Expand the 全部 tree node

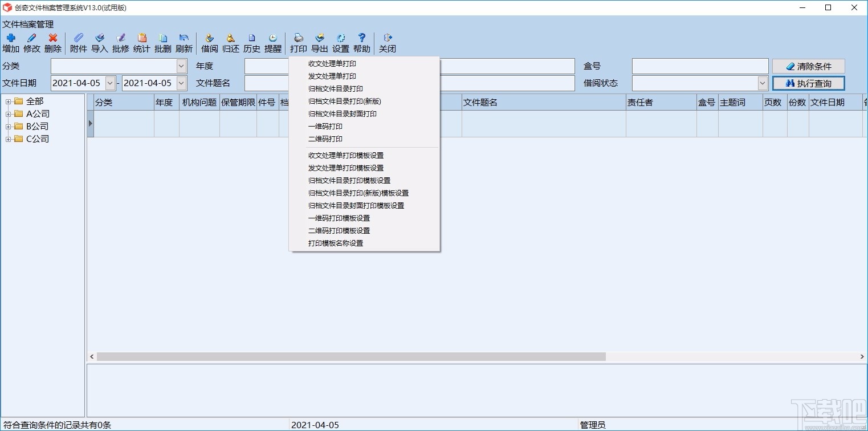click(x=9, y=101)
